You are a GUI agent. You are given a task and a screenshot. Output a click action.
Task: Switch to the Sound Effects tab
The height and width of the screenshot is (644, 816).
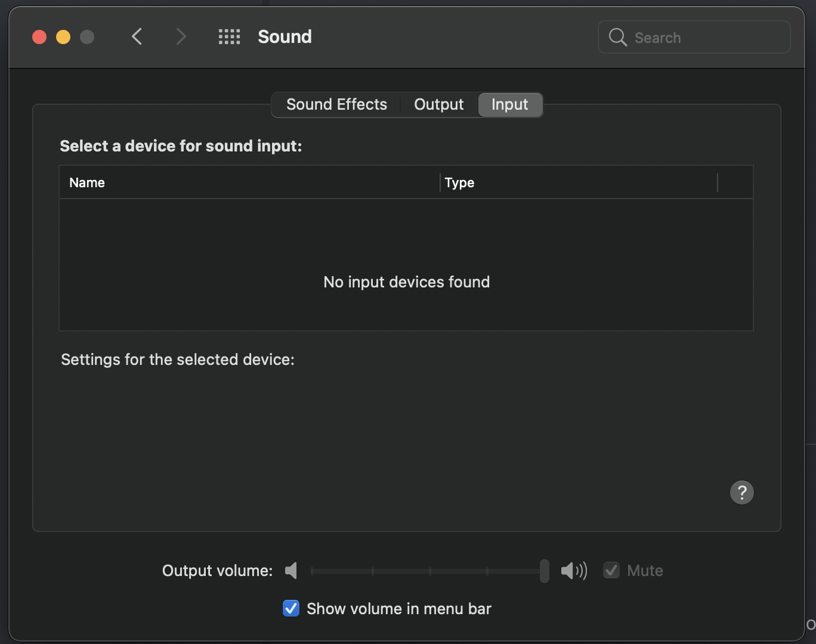pyautogui.click(x=336, y=104)
